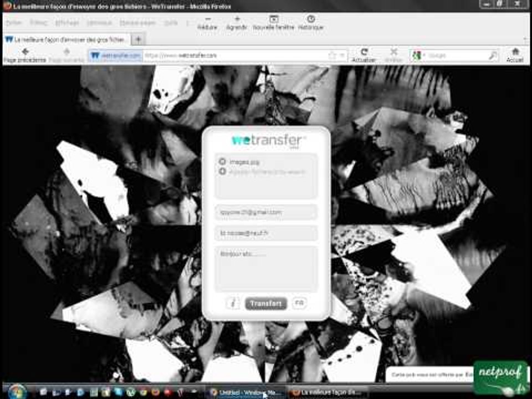Open a Nouvelle fenêtre from the toolbar

(273, 23)
